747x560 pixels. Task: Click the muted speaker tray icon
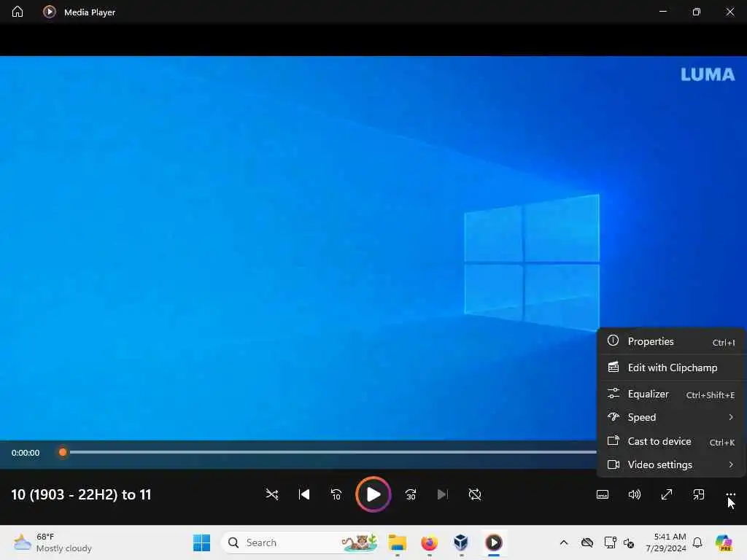pos(629,543)
